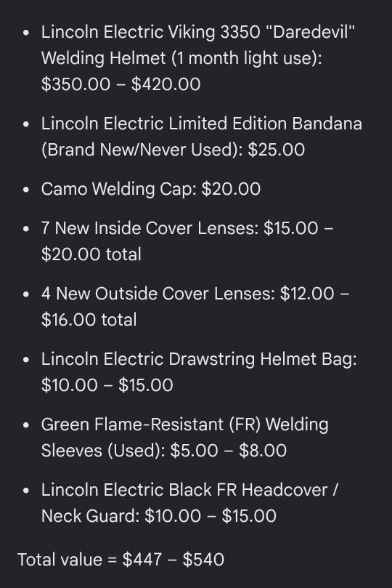Click the bullet beside the Viking helmet item
The image size is (392, 588).
pyautogui.click(x=26, y=33)
